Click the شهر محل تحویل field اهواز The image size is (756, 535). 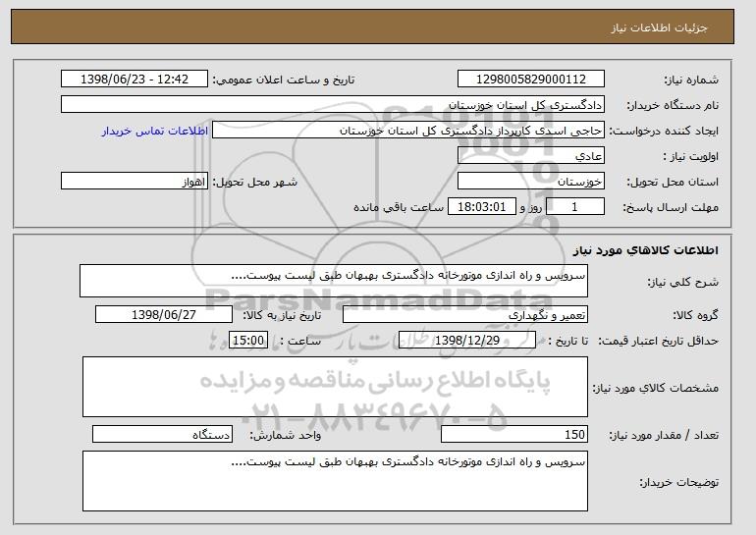[x=135, y=182]
